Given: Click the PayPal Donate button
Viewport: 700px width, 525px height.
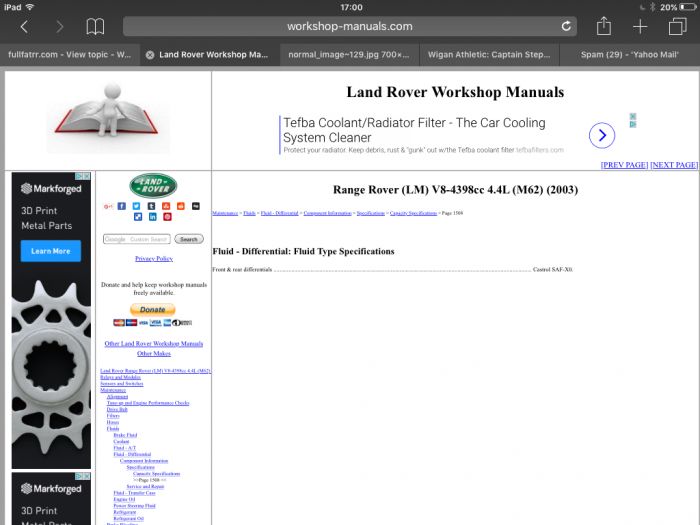Looking at the screenshot, I should [153, 309].
